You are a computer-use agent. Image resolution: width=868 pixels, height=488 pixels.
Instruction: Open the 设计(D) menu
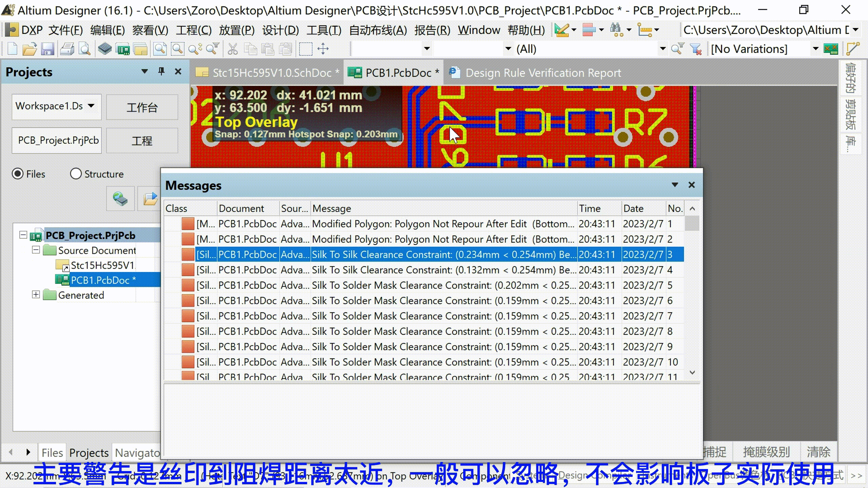pyautogui.click(x=280, y=30)
